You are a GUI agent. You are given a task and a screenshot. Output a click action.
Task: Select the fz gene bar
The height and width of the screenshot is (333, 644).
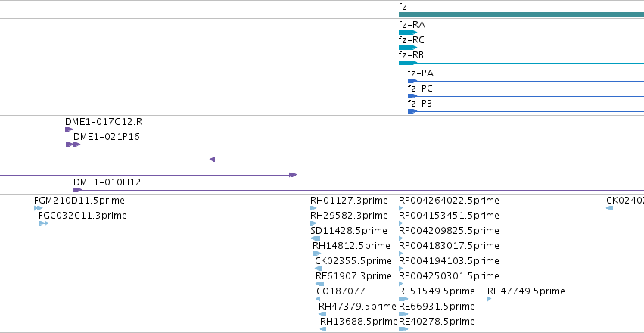[x=521, y=14]
